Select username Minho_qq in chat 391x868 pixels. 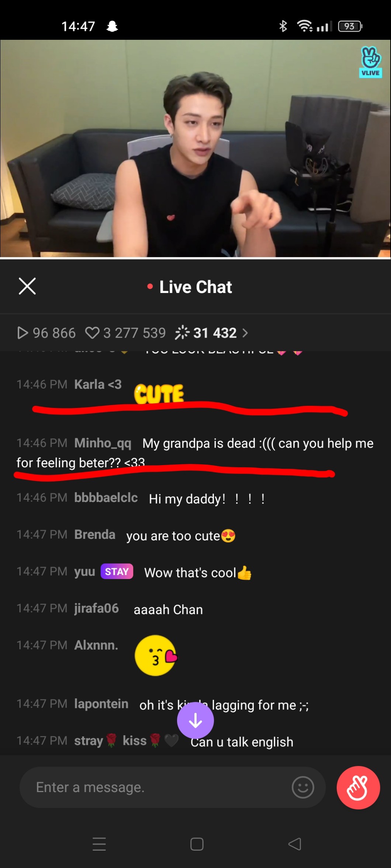(103, 443)
